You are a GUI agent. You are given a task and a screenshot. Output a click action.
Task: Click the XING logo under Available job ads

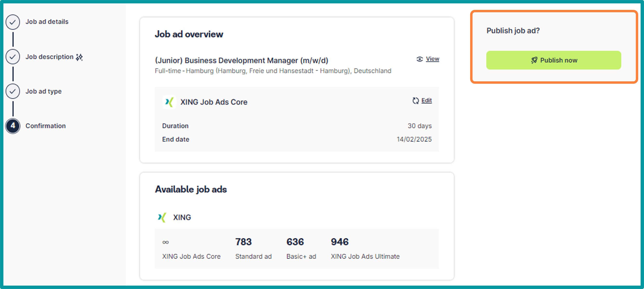(162, 217)
